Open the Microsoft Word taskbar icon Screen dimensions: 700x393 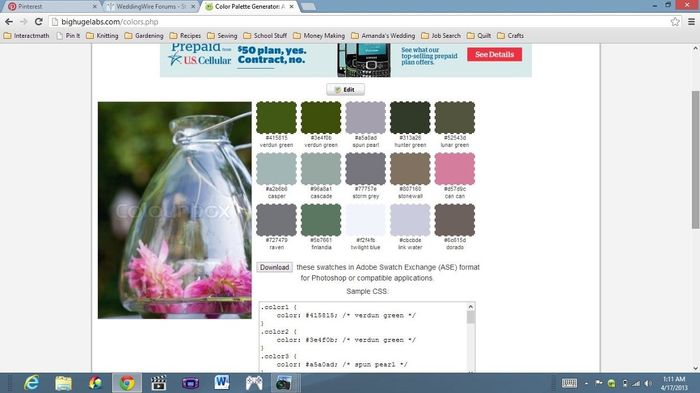click(222, 383)
